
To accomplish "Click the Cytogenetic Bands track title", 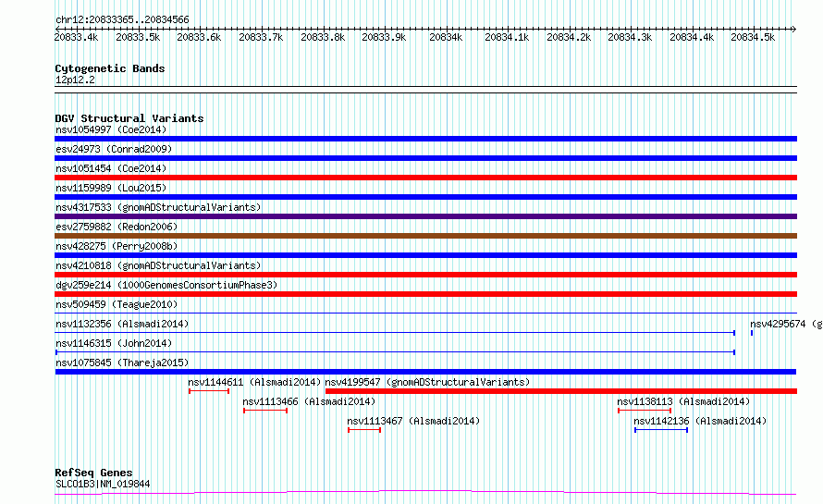I will coord(110,68).
